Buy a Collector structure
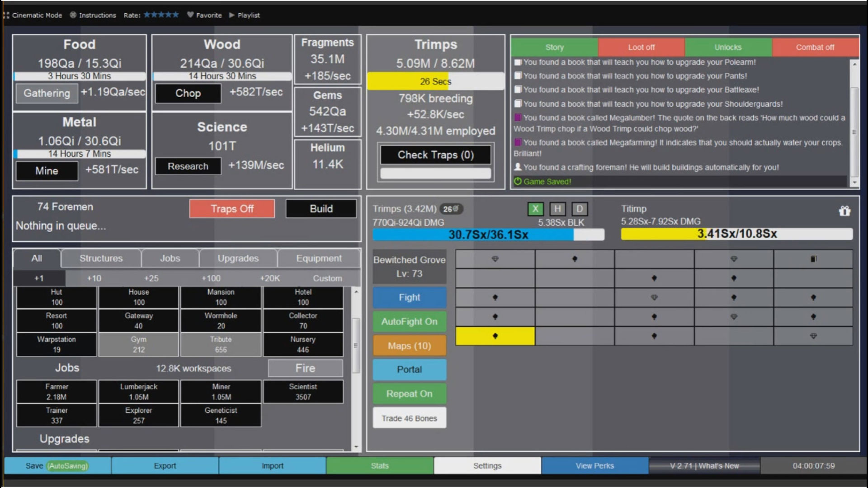868x488 pixels. (x=303, y=321)
